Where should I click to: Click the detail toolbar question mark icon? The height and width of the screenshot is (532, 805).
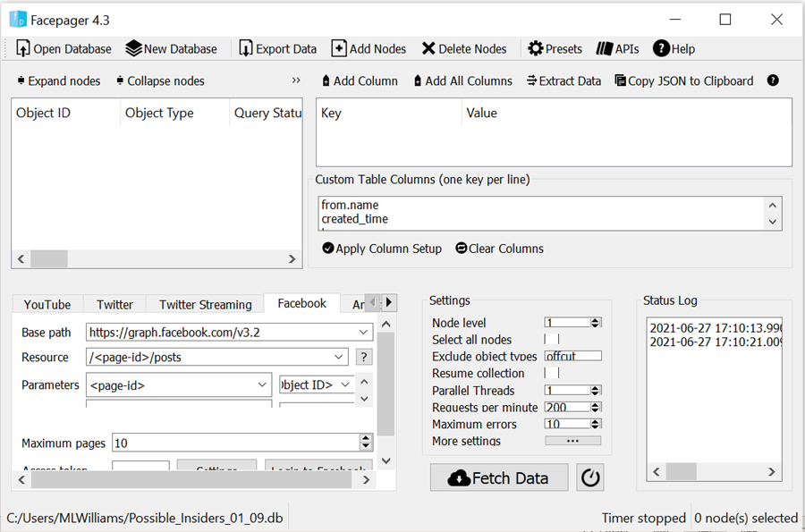(x=773, y=80)
